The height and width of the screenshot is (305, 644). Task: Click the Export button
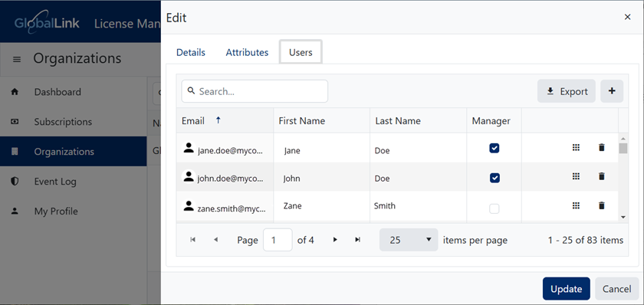pos(567,91)
